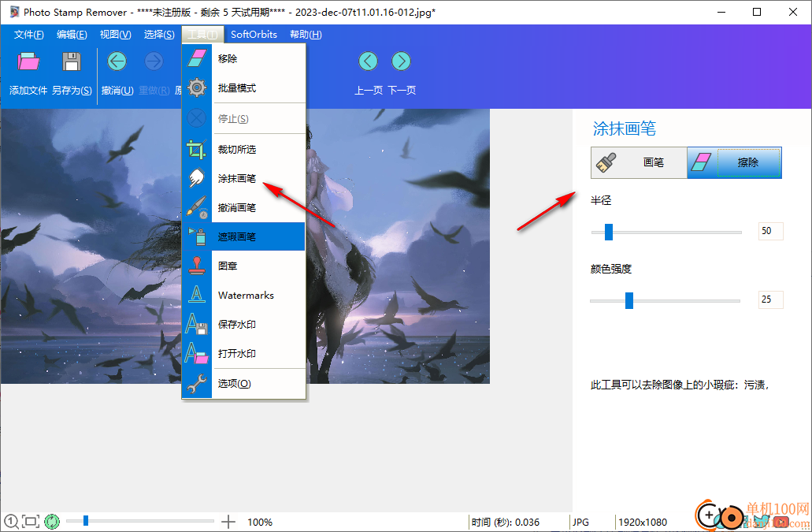This screenshot has height=532, width=812.
Task: Open the 编辑(E) menu
Action: [x=72, y=34]
